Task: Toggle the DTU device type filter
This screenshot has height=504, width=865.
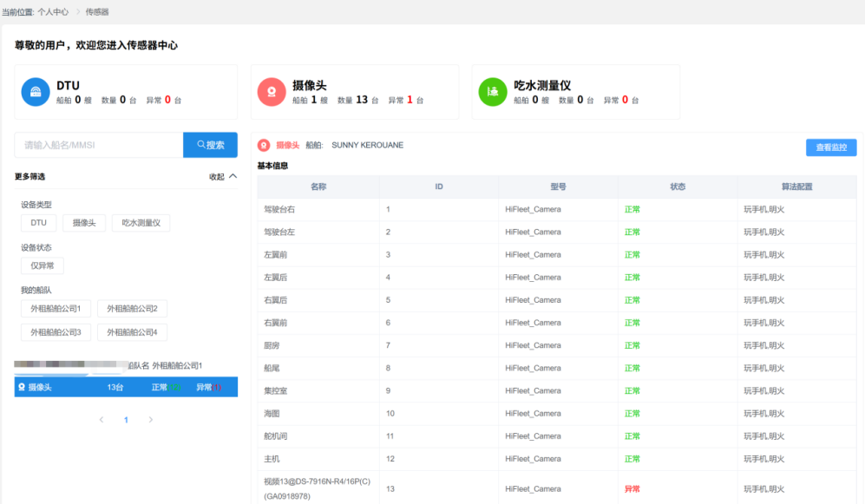Action: coord(39,223)
